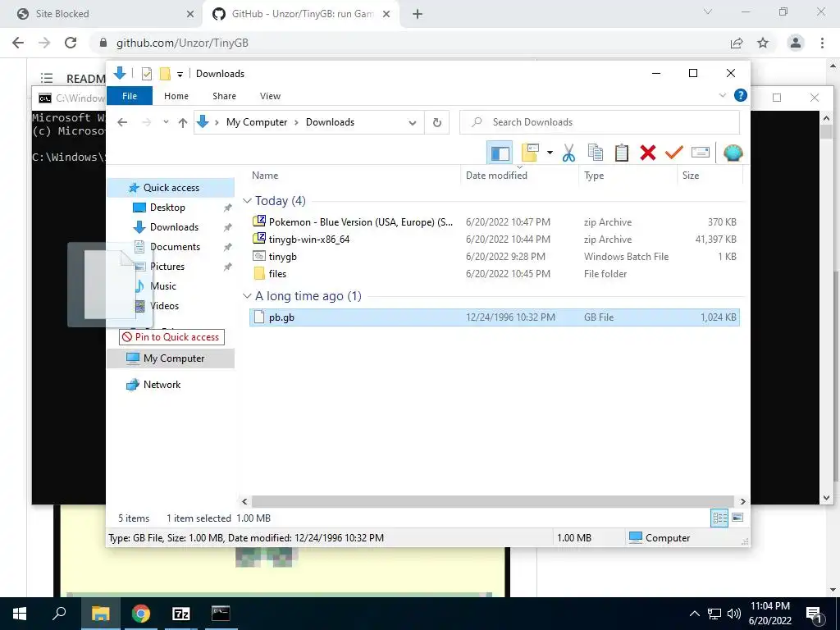Select the pb.gb file
This screenshot has height=630, width=840.
pyautogui.click(x=495, y=317)
